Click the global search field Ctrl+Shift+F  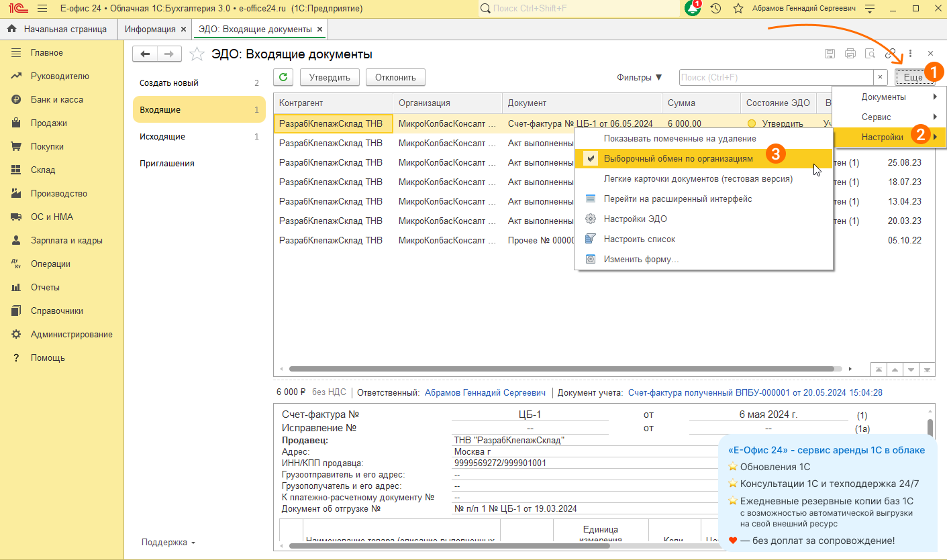click(579, 9)
